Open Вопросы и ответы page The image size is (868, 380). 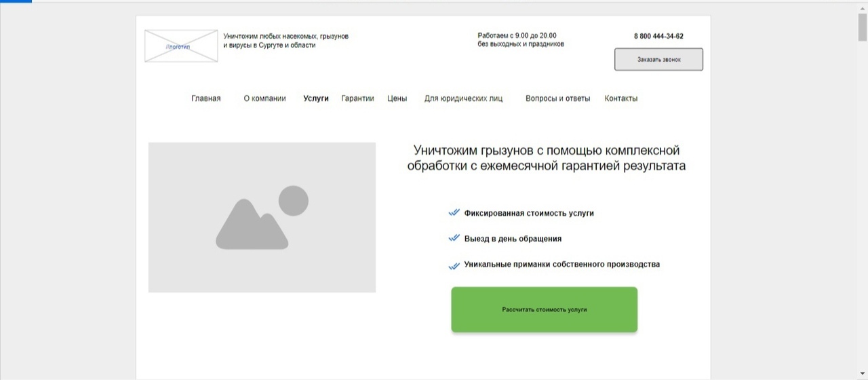click(558, 98)
